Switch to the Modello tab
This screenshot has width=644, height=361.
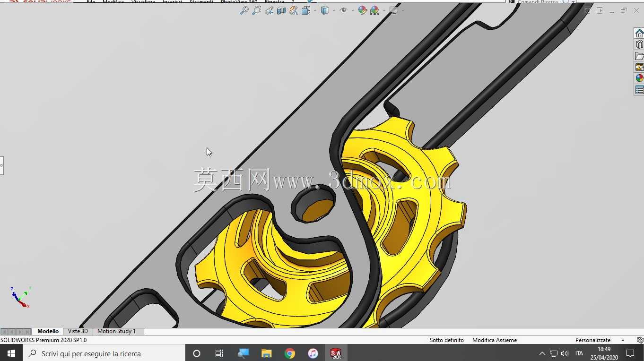[x=48, y=331]
